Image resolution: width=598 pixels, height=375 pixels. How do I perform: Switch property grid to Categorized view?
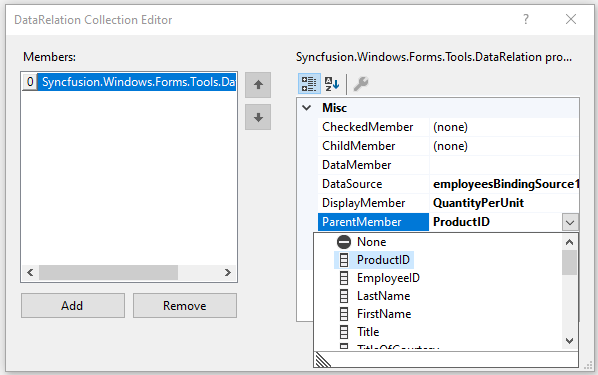(309, 84)
